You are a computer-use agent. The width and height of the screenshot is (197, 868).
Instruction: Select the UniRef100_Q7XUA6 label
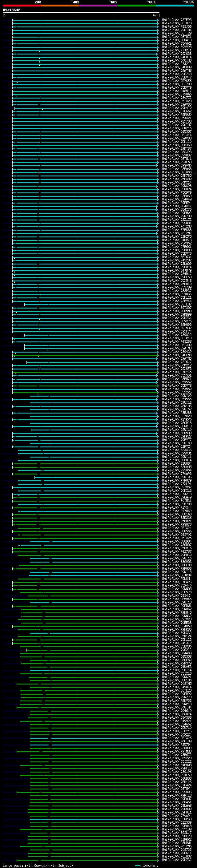pos(177,94)
